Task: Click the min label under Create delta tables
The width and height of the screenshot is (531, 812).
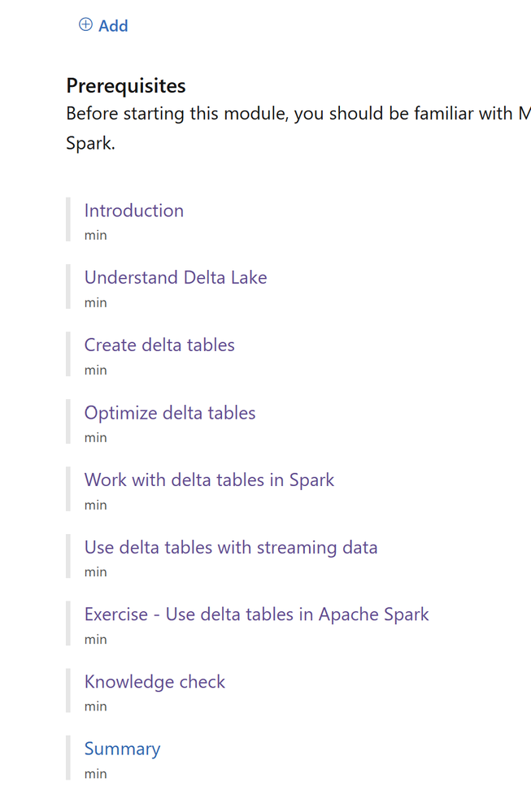Action: [95, 371]
